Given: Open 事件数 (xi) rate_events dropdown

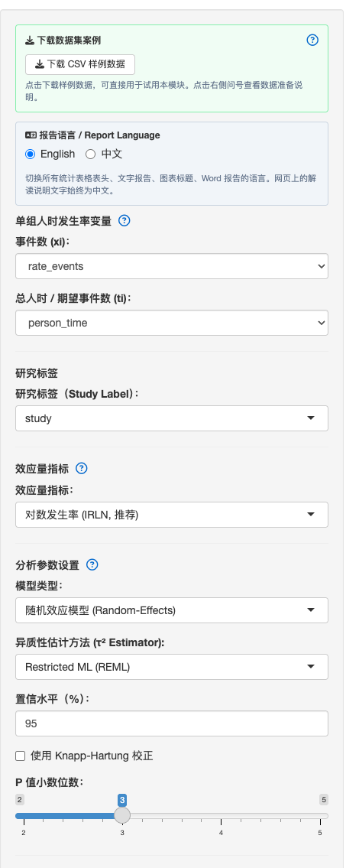Looking at the screenshot, I should (x=171, y=266).
